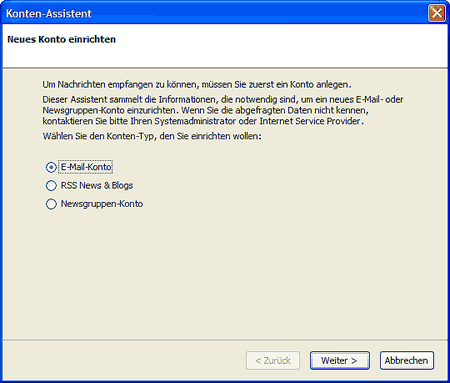Click the Wählen Sie den Konten-Typ prompt

click(x=152, y=136)
